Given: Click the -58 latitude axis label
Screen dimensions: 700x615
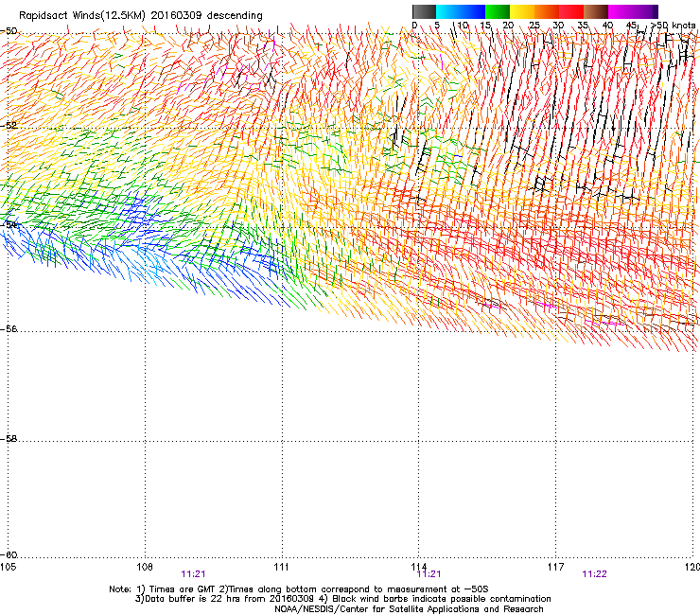Looking at the screenshot, I should coord(9,439).
